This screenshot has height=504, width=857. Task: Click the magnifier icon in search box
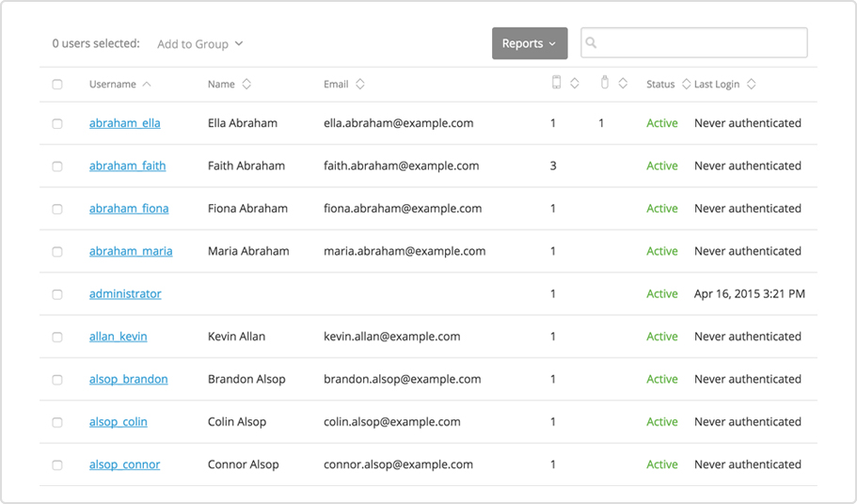coord(592,43)
